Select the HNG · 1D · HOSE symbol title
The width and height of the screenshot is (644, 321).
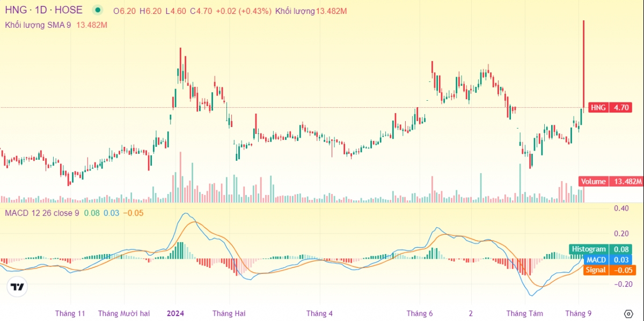click(x=44, y=10)
